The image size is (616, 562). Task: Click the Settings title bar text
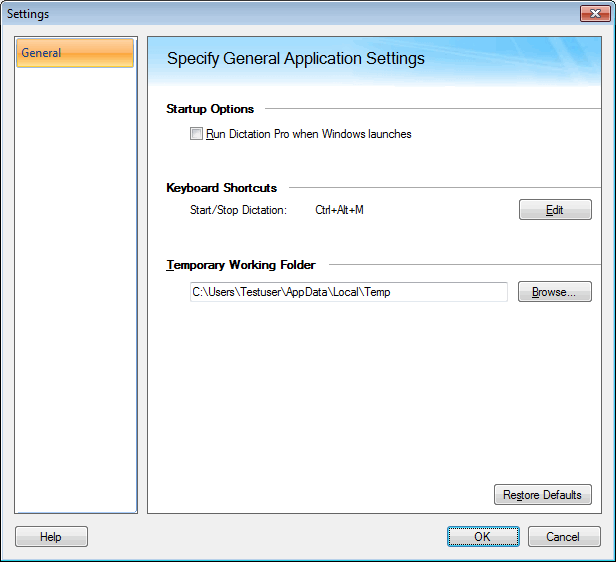pyautogui.click(x=28, y=14)
